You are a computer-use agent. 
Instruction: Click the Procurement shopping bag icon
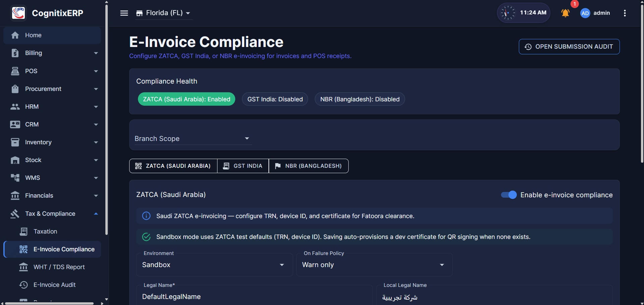(x=15, y=89)
